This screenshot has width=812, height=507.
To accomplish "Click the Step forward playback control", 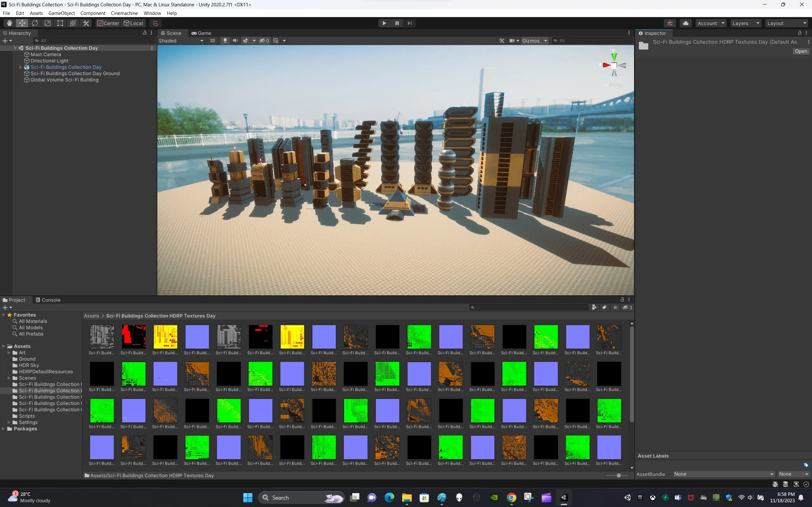I will pyautogui.click(x=409, y=23).
